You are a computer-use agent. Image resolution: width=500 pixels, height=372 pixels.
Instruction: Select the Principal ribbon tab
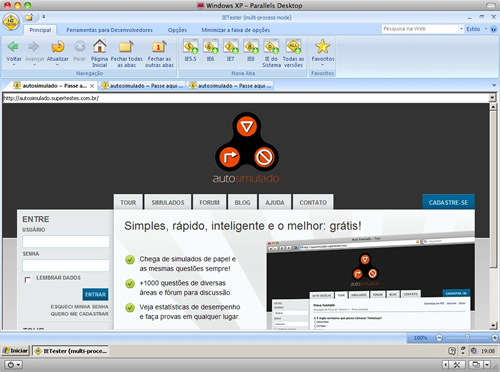tap(40, 30)
